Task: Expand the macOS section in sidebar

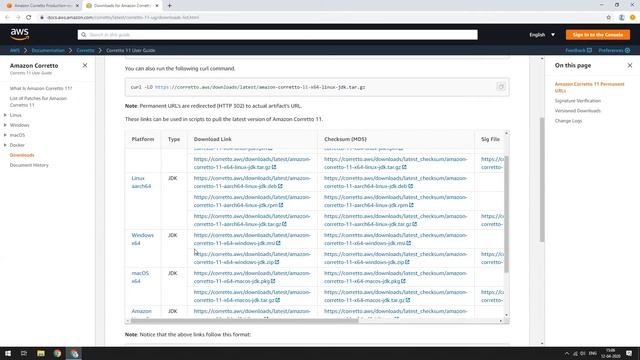Action: [5, 135]
